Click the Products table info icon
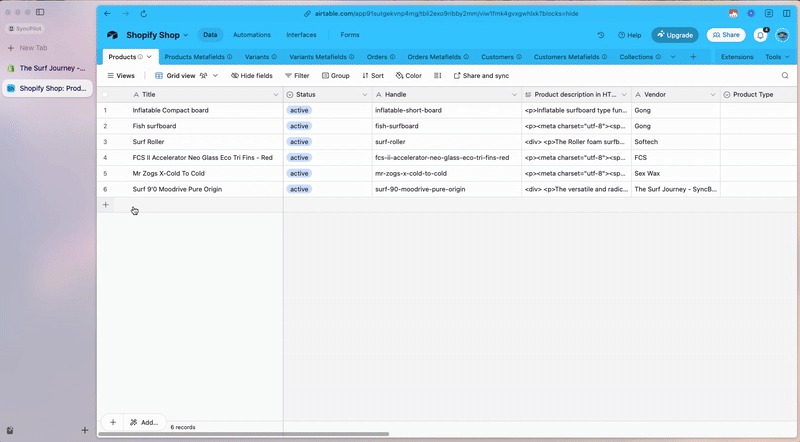This screenshot has width=800, height=442. [x=140, y=57]
